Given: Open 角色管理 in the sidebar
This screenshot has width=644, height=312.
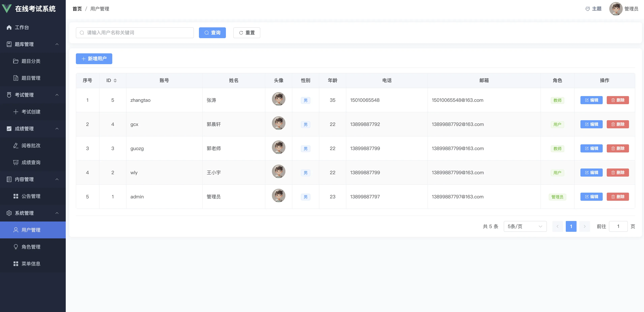Looking at the screenshot, I should [x=31, y=247].
